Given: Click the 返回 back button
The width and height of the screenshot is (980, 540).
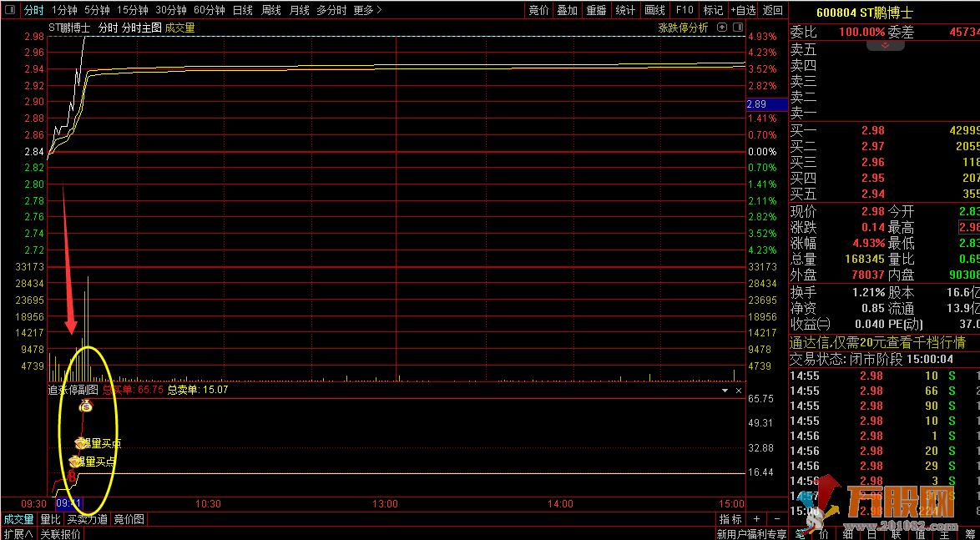Looking at the screenshot, I should pos(773,10).
